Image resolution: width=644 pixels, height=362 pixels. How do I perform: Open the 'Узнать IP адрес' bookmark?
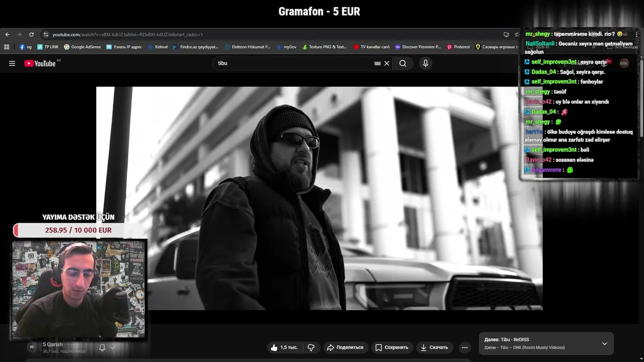click(124, 47)
